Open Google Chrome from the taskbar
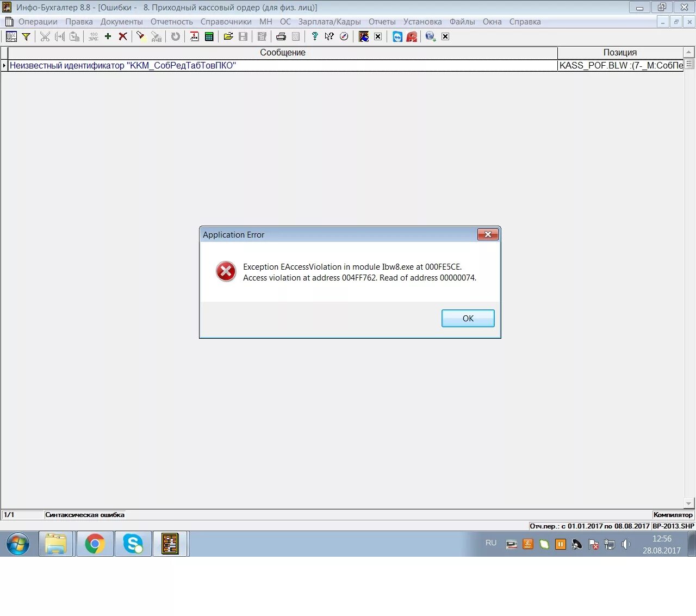 (x=95, y=544)
